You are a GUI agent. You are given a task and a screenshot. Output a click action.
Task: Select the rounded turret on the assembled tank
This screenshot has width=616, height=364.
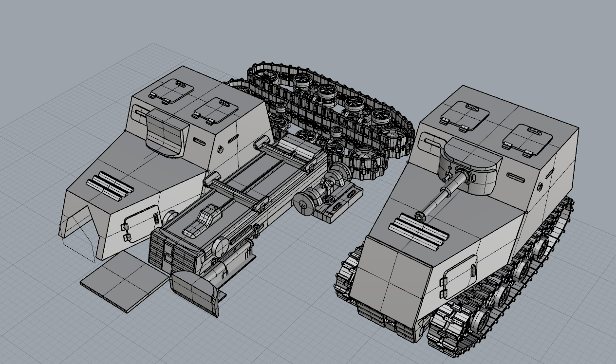470,167
